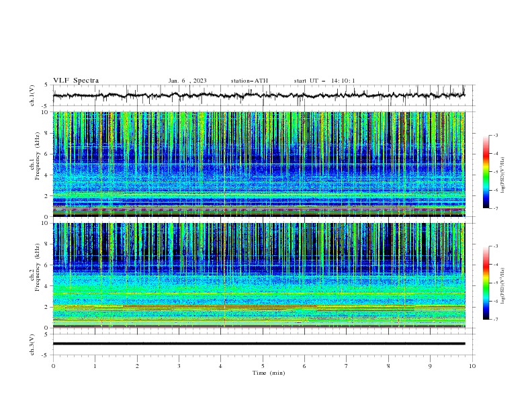The image size is (532, 411).
Task: Select the date text "Jan. 6 , 2023"
Action: tap(187, 81)
